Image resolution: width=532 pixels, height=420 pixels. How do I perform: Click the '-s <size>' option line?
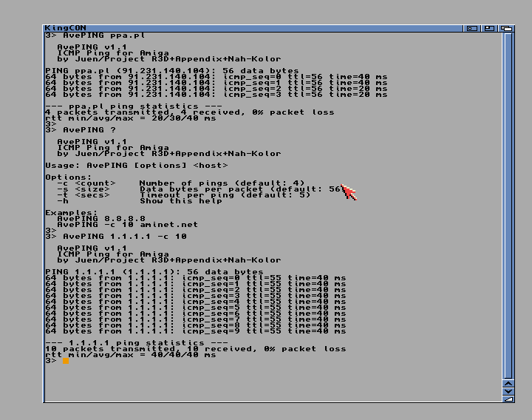tap(201, 189)
